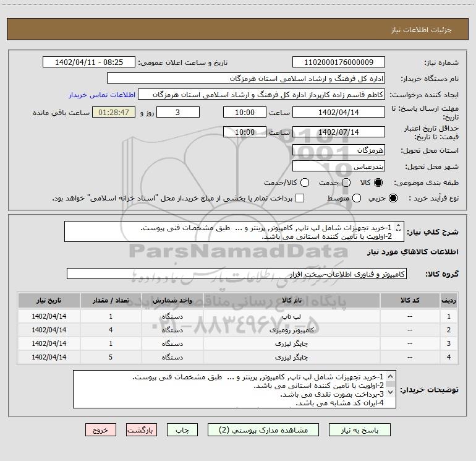Click the جزئیات اطلاعات نیاز header title
The image size is (476, 461).
point(421,30)
